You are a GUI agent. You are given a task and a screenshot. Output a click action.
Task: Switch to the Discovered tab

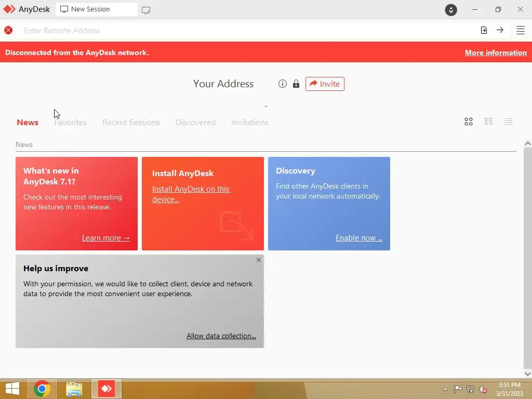point(195,123)
